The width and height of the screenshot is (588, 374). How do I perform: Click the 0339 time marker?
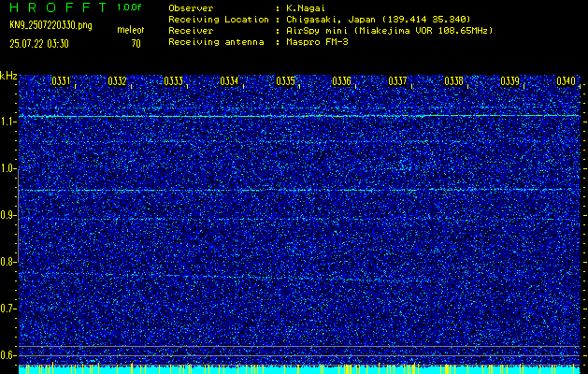510,81
